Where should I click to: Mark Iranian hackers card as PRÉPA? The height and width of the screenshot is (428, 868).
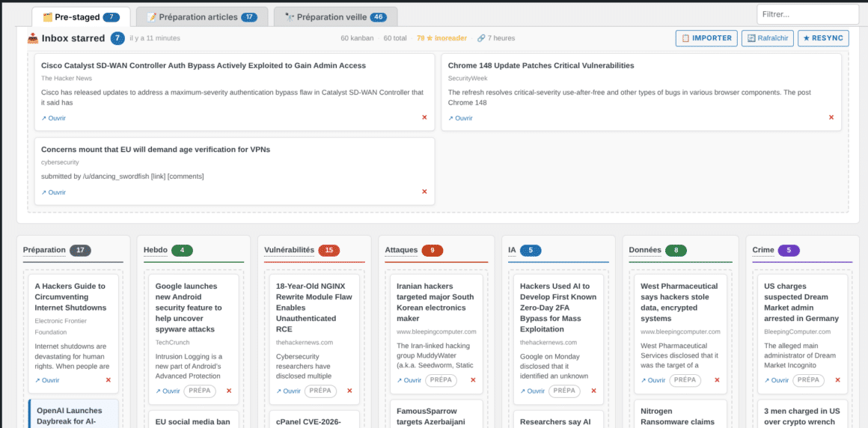coord(441,380)
